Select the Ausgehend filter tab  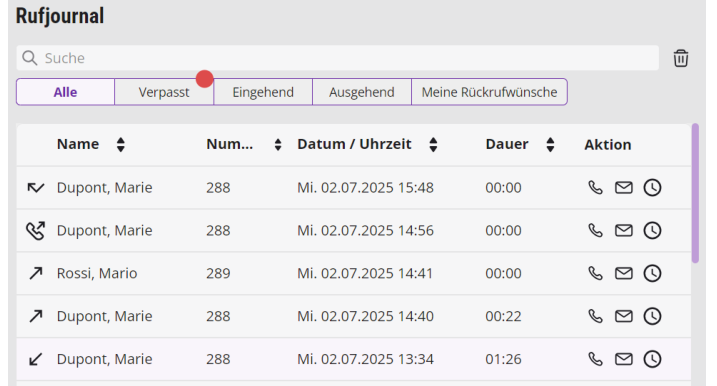[362, 92]
